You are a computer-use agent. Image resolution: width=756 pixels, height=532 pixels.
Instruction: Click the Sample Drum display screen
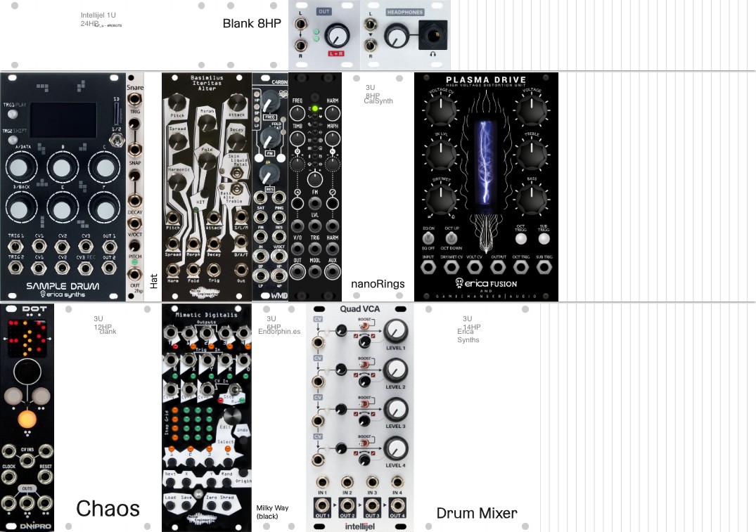point(63,120)
